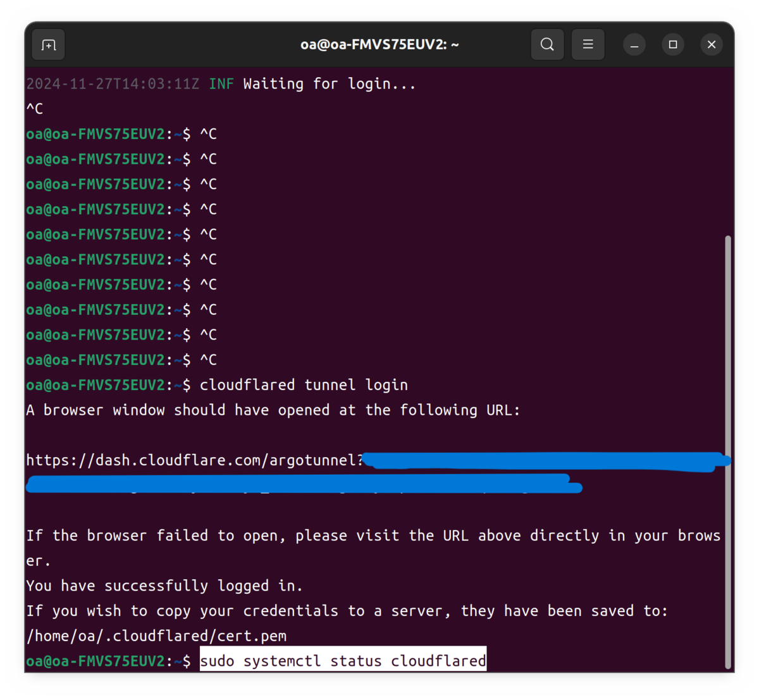The image size is (759, 700).
Task: Open the terminal search tool
Action: click(547, 44)
